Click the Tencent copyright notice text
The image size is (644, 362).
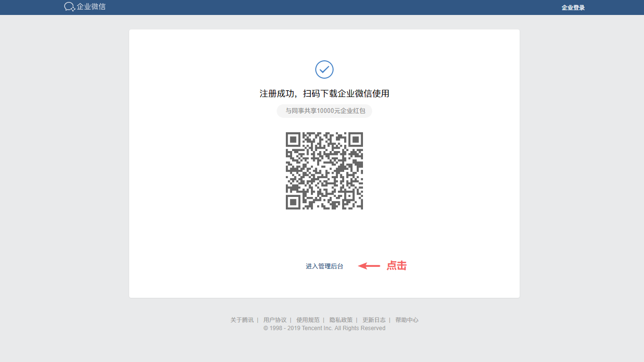(324, 328)
